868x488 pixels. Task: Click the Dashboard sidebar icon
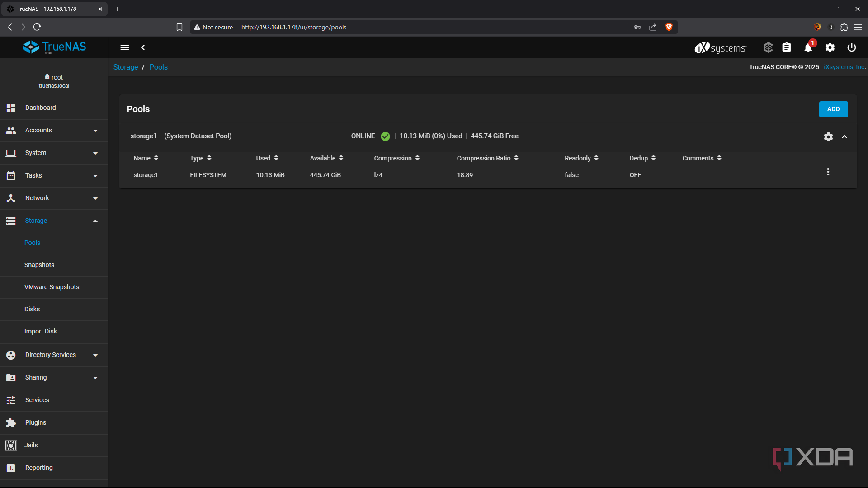coord(11,108)
